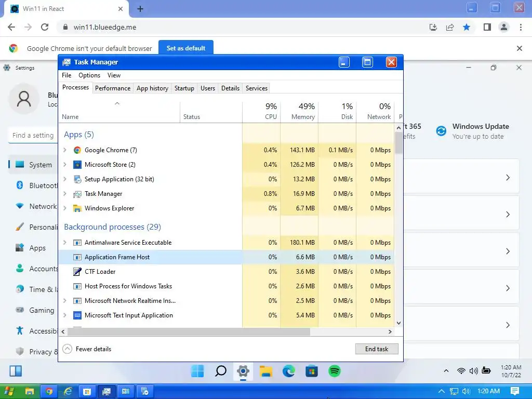This screenshot has height=399, width=532.
Task: Open the notification center on the outer taskbar
Action: [x=515, y=391]
